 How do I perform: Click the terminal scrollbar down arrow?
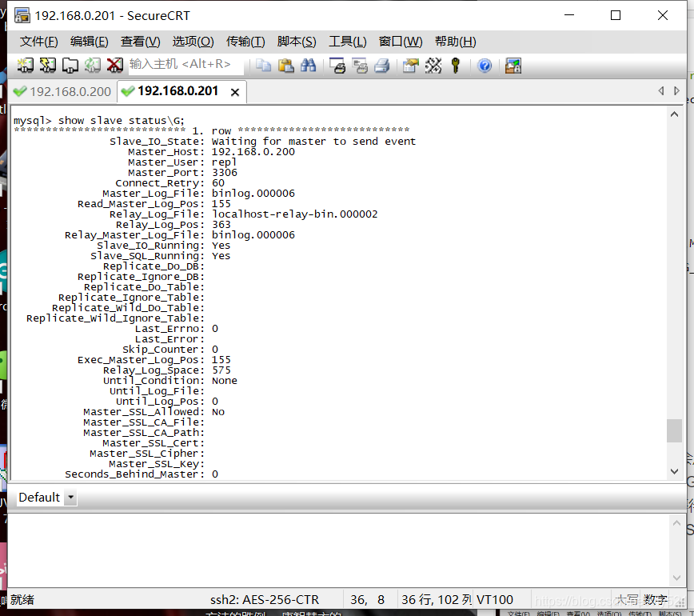674,472
